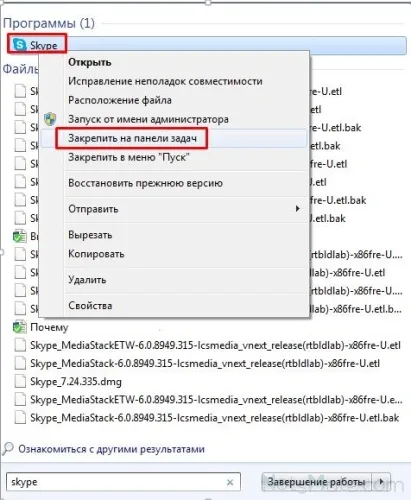This screenshot has height=500, width=411.
Task: Select the Skype program result
Action: coord(207,45)
